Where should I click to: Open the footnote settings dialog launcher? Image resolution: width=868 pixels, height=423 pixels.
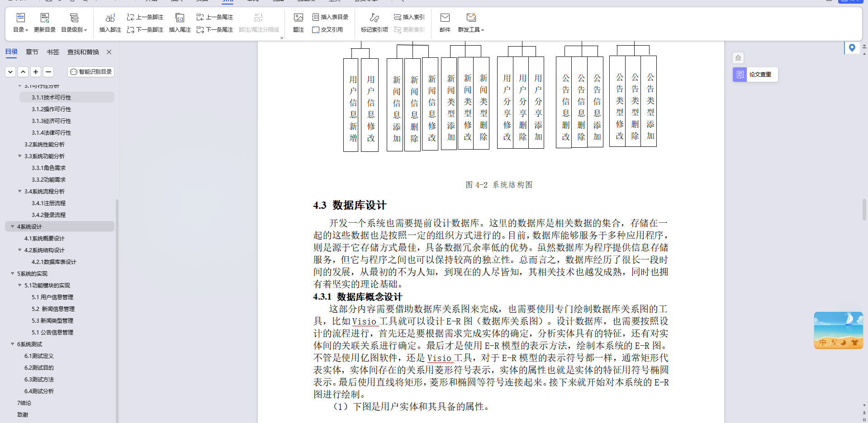(281, 38)
